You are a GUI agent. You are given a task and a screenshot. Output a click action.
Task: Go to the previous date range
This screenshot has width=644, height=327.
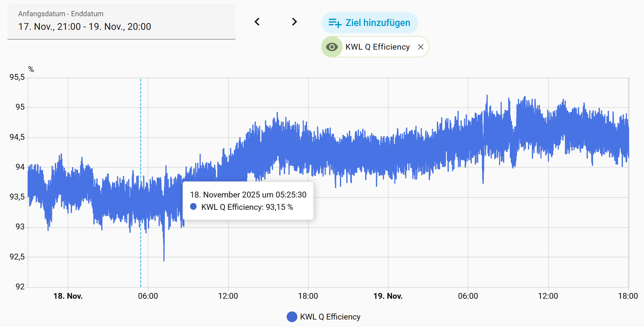coord(257,22)
